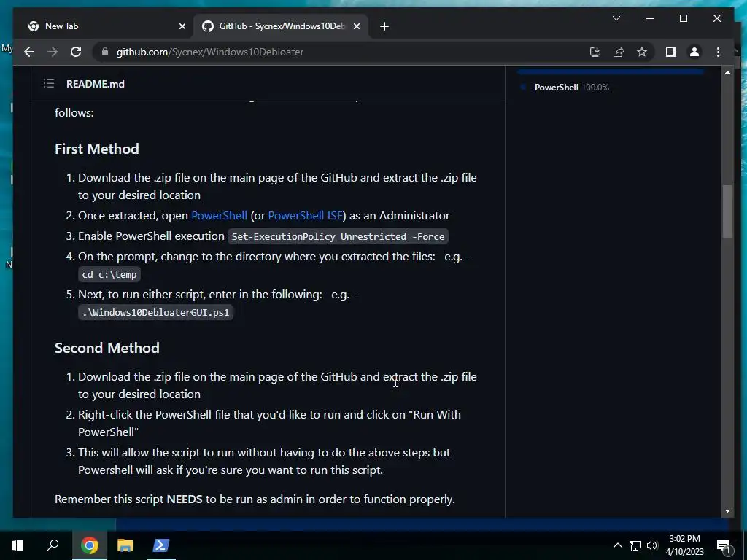The image size is (747, 560).
Task: Click the text "Remember this script NEEDS"
Action: pyautogui.click(x=128, y=499)
